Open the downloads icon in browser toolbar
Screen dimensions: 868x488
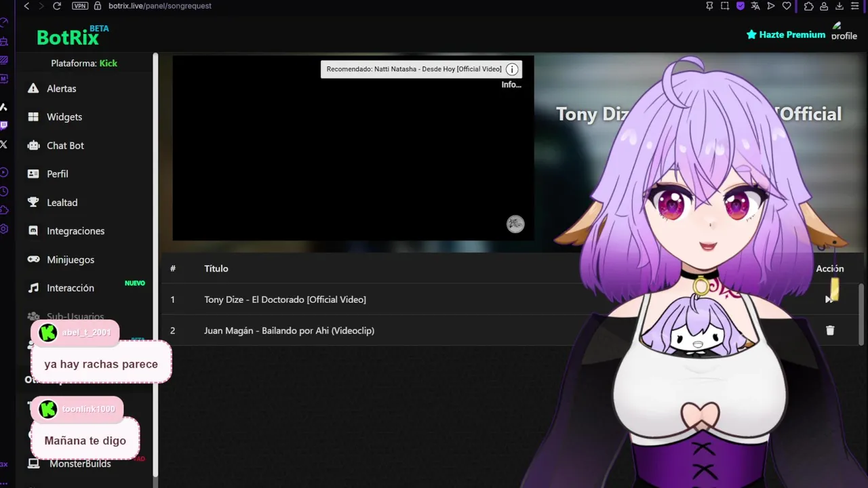(x=840, y=6)
